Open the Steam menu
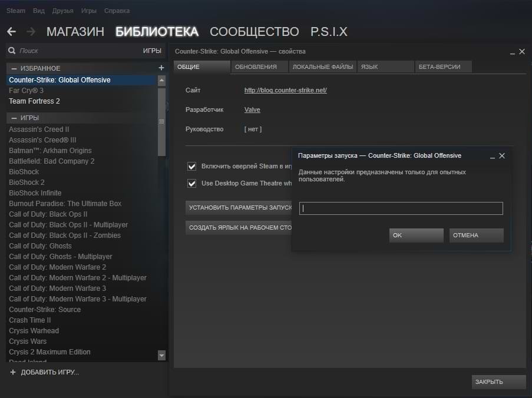The height and width of the screenshot is (398, 532). pos(15,11)
